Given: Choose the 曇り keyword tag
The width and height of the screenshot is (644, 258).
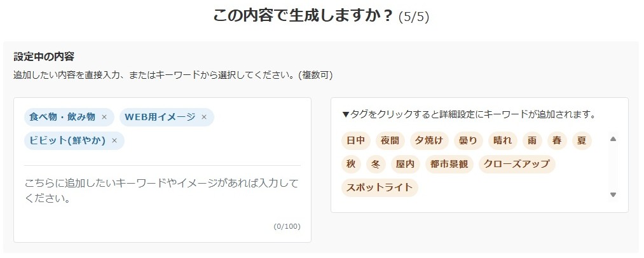Looking at the screenshot, I should click(467, 140).
